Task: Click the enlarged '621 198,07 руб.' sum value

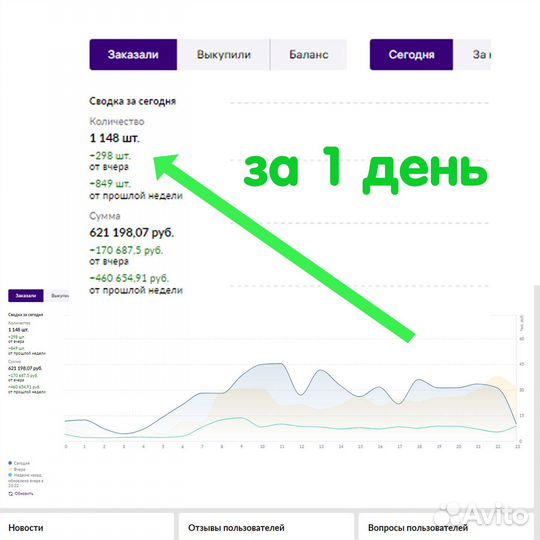Action: [132, 232]
